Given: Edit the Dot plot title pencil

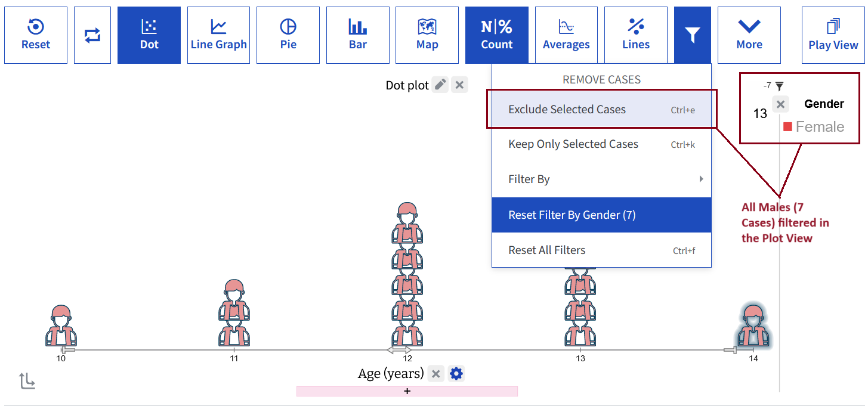Looking at the screenshot, I should (440, 85).
